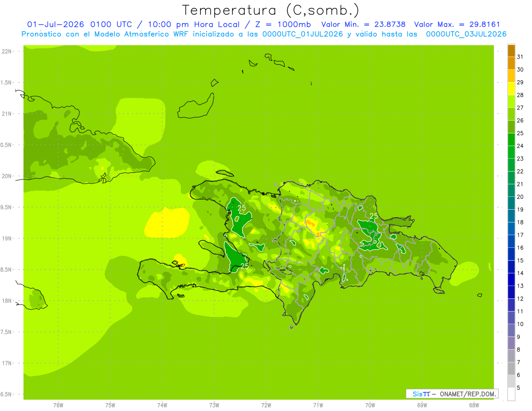
Task: Click the 68W longitude tick label
Action: pos(473,405)
